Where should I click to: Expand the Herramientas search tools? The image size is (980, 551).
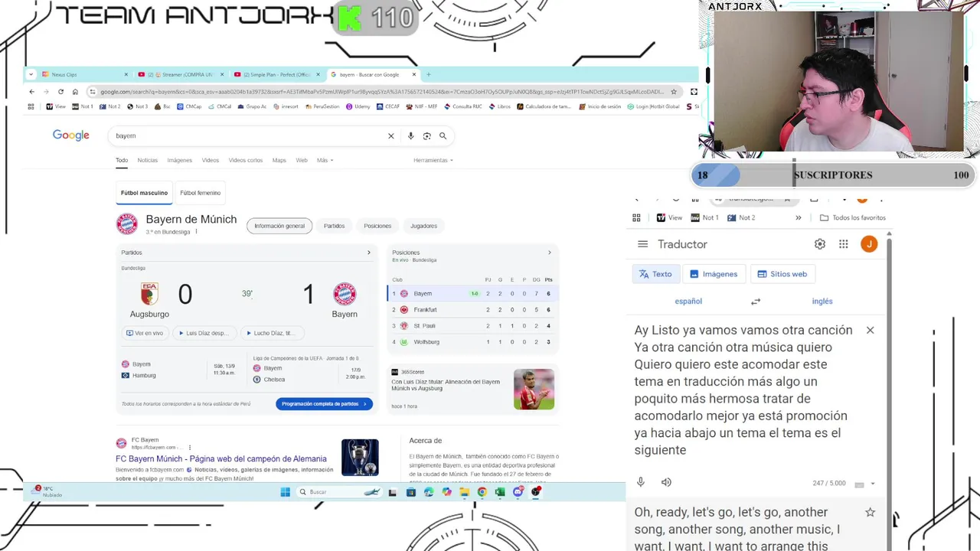(x=433, y=160)
